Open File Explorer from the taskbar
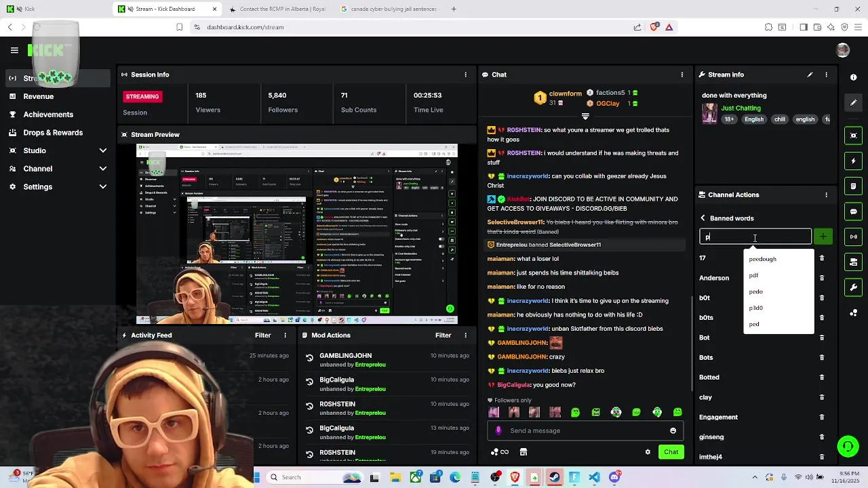868x488 pixels. coord(395,477)
